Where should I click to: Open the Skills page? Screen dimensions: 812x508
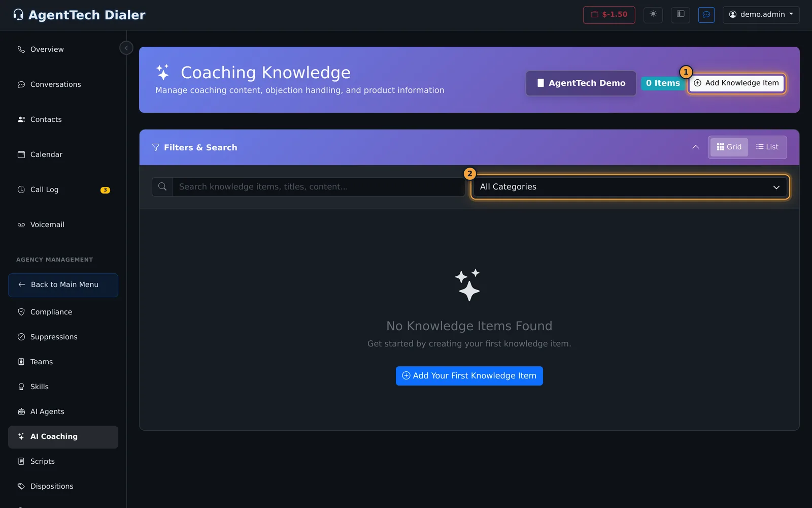pos(63,387)
